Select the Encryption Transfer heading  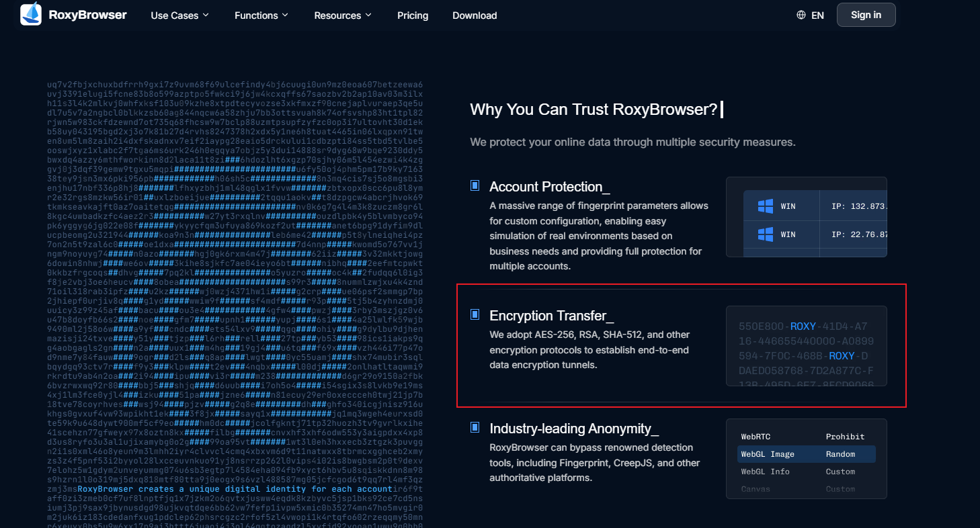pos(551,316)
